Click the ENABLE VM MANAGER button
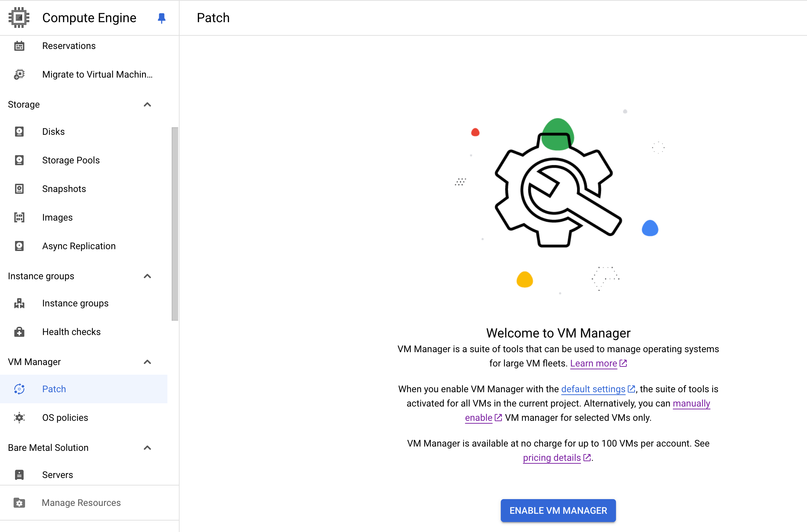The width and height of the screenshot is (807, 532). tap(558, 510)
